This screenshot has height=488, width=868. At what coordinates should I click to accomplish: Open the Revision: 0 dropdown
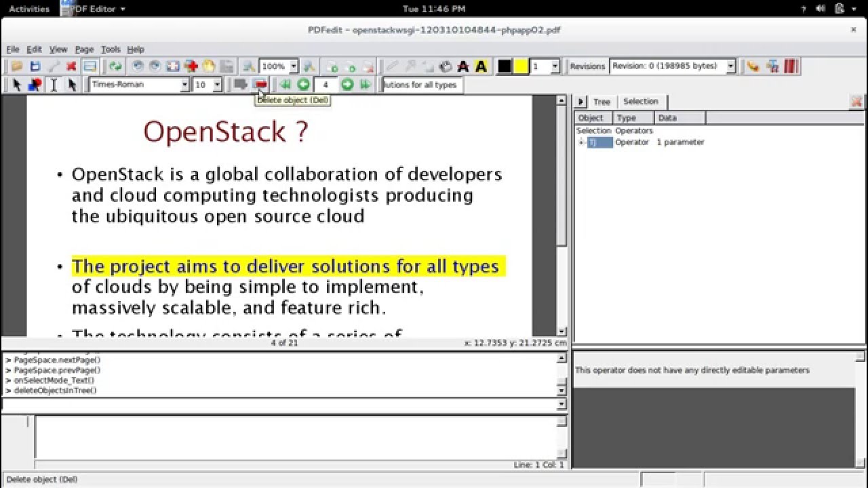[731, 66]
